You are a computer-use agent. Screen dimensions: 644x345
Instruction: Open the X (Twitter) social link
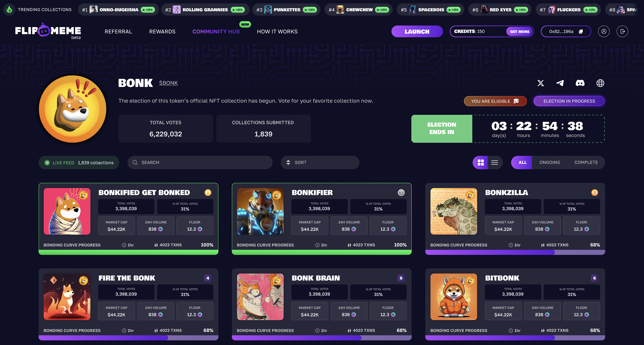tap(540, 83)
